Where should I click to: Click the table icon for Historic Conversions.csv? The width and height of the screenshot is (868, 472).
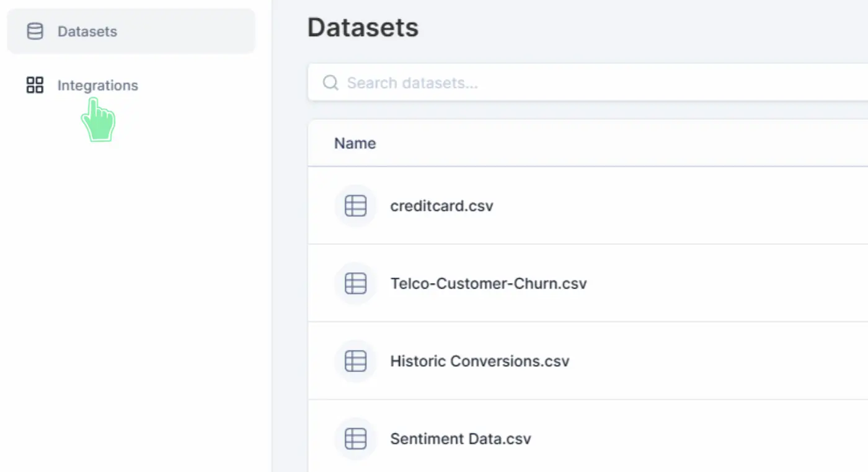tap(355, 361)
